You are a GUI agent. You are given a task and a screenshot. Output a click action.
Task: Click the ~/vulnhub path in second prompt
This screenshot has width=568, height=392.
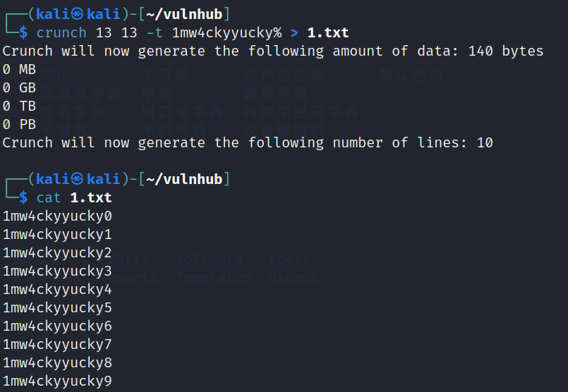tap(184, 179)
